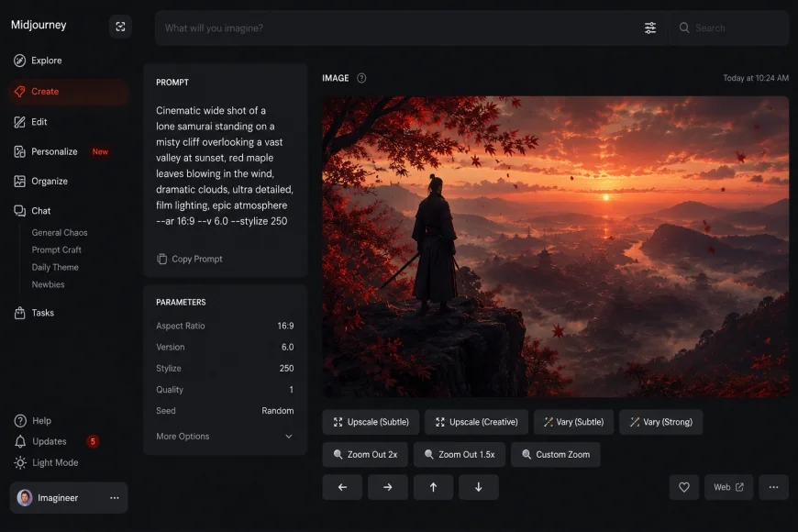Click Upscale (Creative) button

(476, 422)
